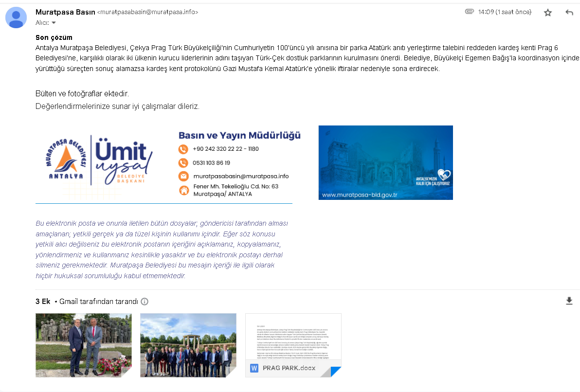The width and height of the screenshot is (580, 392).
Task: Click the orange phone icon beside +90 242 number
Action: 183,149
